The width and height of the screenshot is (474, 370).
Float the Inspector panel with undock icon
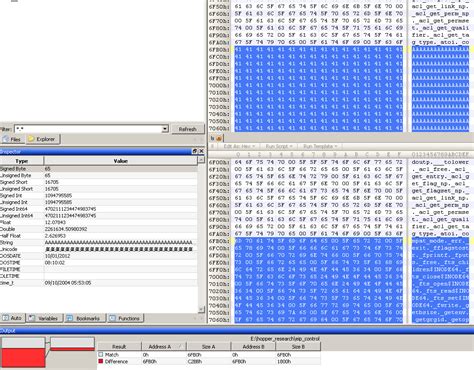point(195,151)
